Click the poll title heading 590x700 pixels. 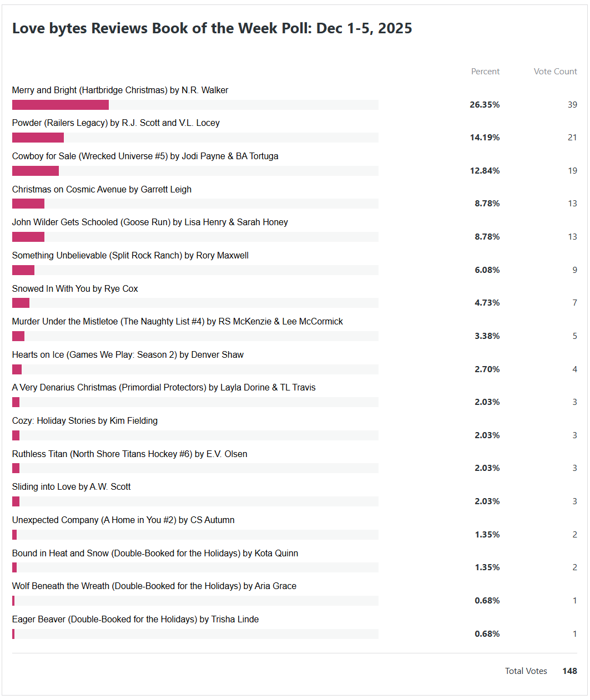pyautogui.click(x=212, y=28)
